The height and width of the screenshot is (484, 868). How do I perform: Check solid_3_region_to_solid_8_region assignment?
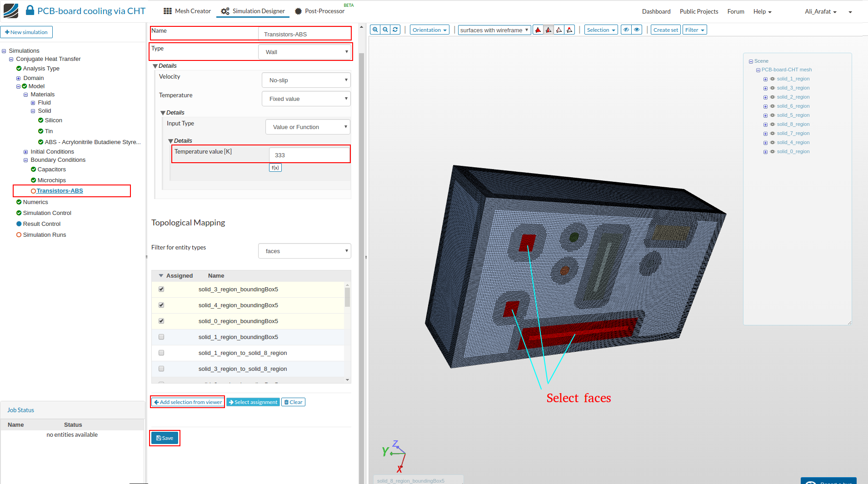point(161,369)
